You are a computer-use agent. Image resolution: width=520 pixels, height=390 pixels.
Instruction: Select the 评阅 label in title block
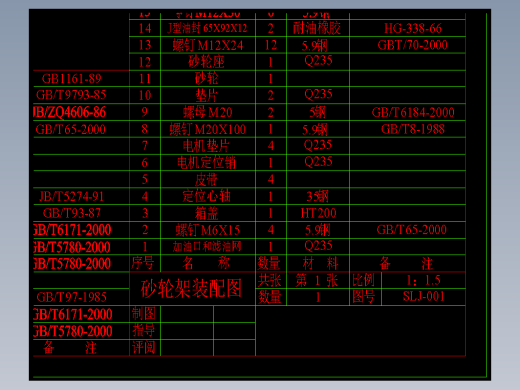tap(144, 347)
